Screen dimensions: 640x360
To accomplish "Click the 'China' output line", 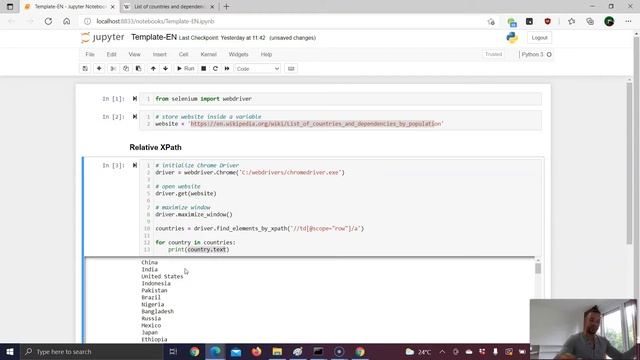I will tap(149, 262).
